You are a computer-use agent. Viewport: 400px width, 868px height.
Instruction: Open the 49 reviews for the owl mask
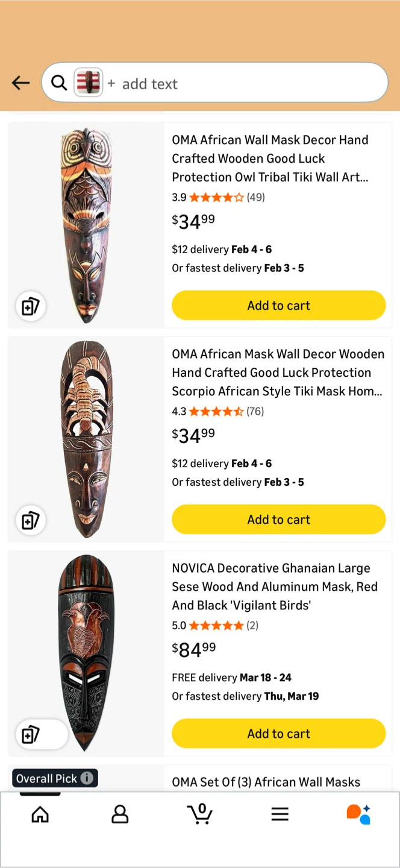(x=256, y=197)
